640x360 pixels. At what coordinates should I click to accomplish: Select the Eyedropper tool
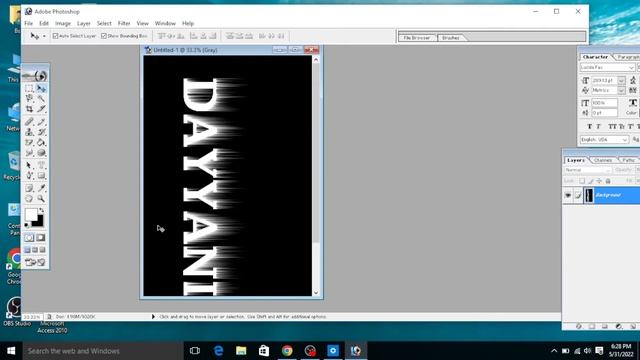click(41, 188)
